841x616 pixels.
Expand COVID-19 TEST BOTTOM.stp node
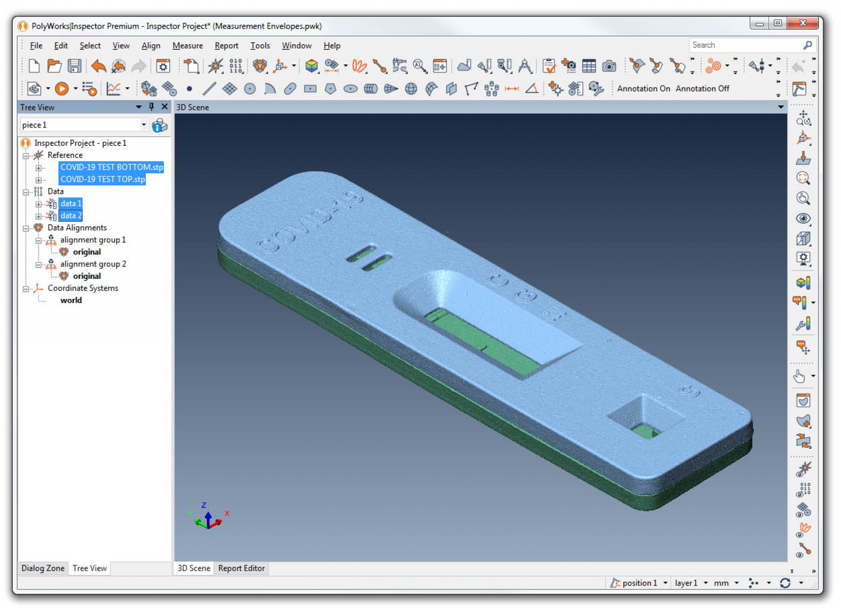tap(38, 168)
